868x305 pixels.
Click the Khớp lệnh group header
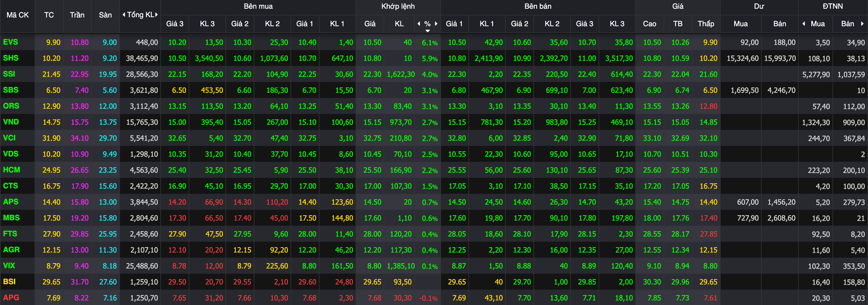[x=398, y=6]
